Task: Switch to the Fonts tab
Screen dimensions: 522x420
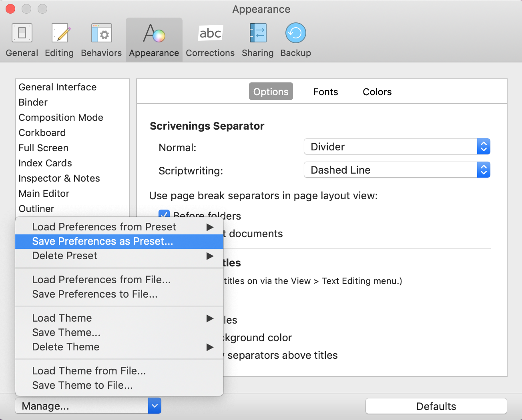Action: coord(326,92)
